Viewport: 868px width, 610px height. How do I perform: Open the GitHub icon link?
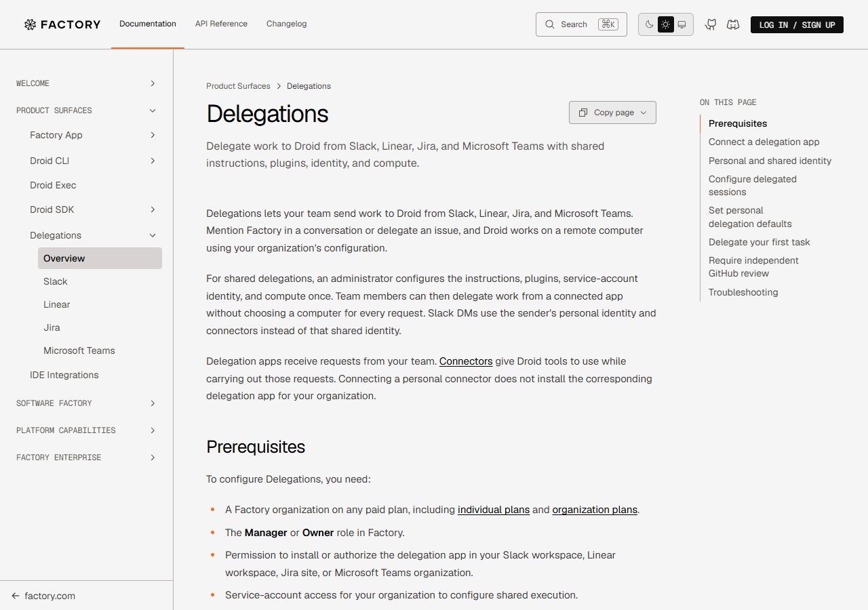click(x=711, y=24)
